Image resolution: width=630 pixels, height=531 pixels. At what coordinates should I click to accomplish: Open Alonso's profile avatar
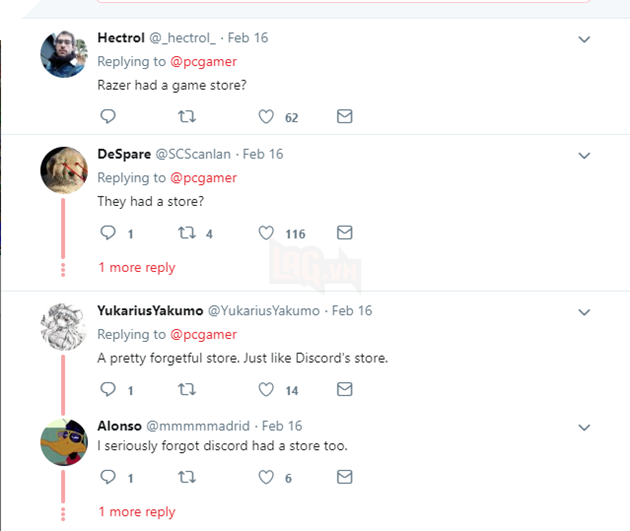(x=63, y=441)
